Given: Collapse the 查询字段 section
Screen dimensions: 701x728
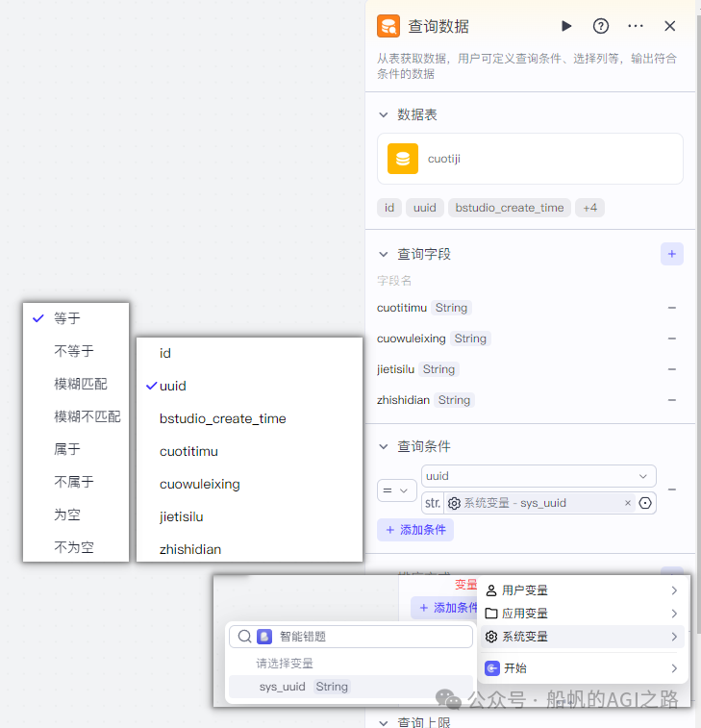Looking at the screenshot, I should click(384, 254).
